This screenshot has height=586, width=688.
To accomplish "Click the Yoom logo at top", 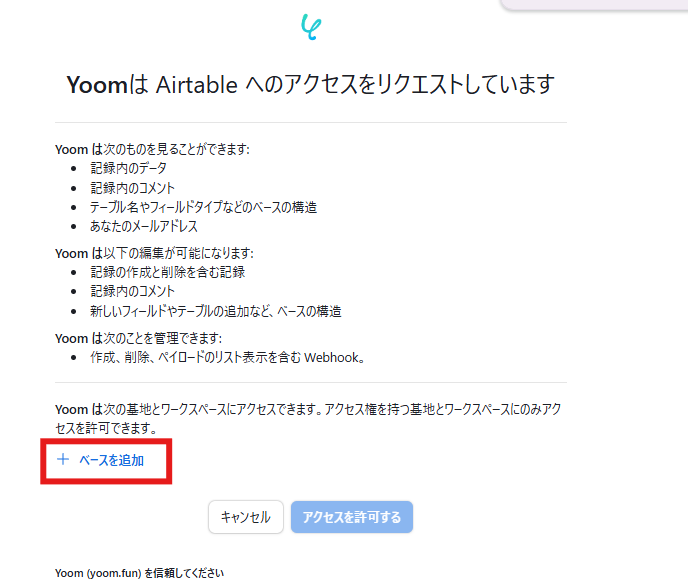I will (x=311, y=27).
